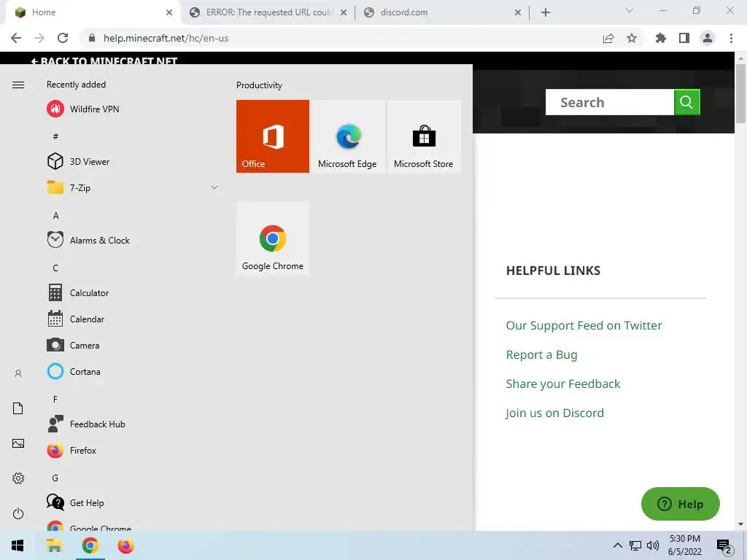Share this page icon in address bar

[x=608, y=38]
